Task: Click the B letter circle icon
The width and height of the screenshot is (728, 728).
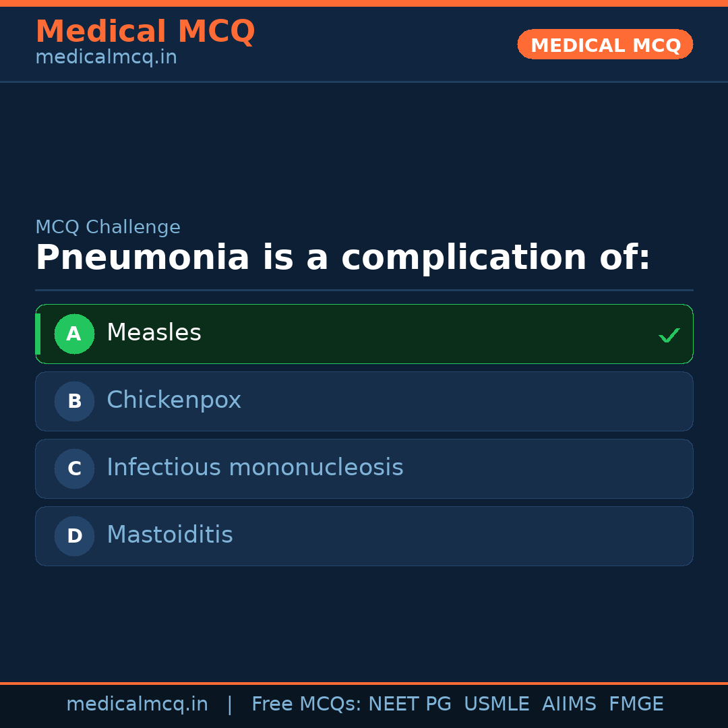Action: coord(74,401)
